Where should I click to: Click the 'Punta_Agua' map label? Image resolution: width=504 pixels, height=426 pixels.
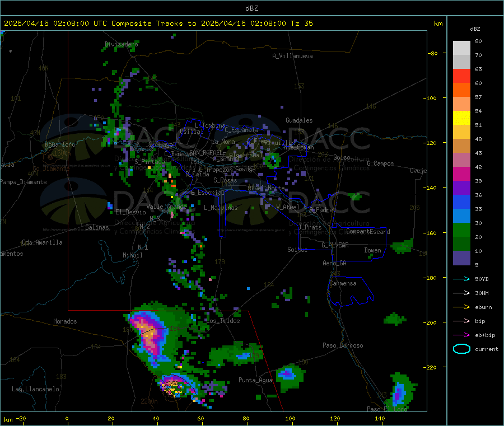point(255,380)
